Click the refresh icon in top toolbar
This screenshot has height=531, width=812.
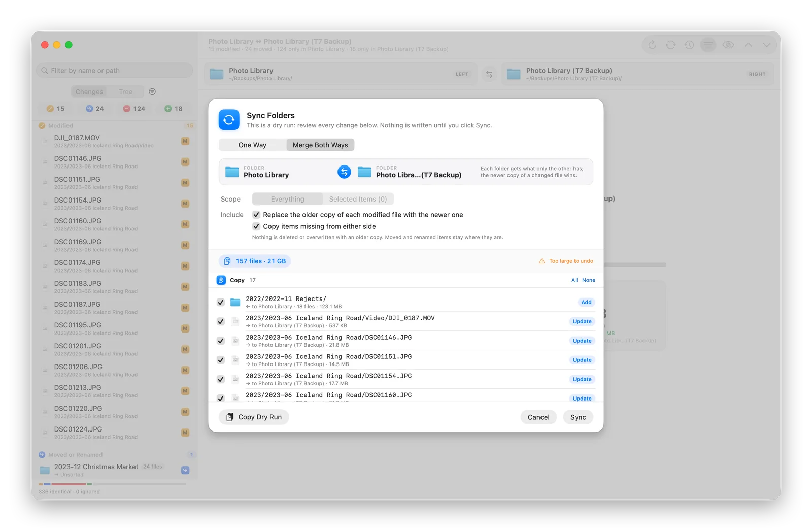(x=652, y=45)
